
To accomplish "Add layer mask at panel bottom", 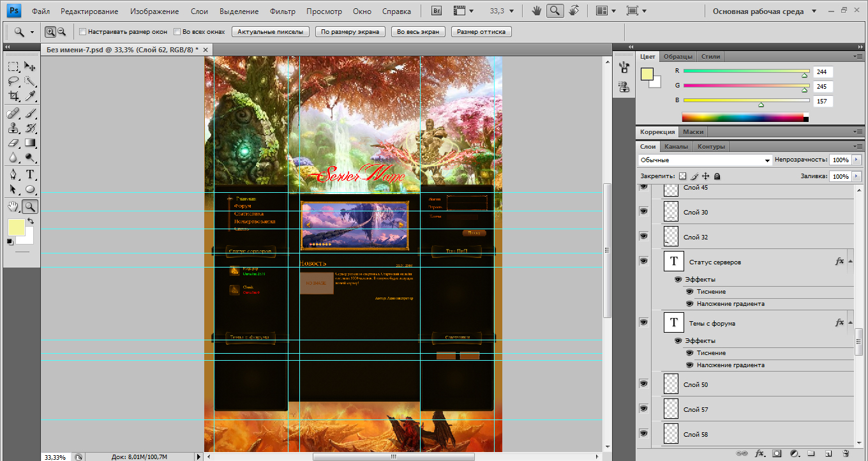I will [777, 453].
